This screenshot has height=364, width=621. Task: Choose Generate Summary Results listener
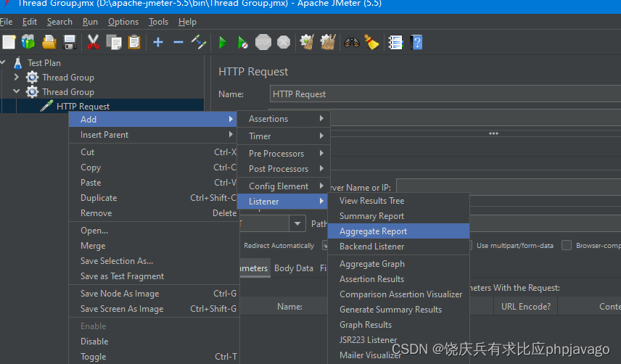coord(398,310)
